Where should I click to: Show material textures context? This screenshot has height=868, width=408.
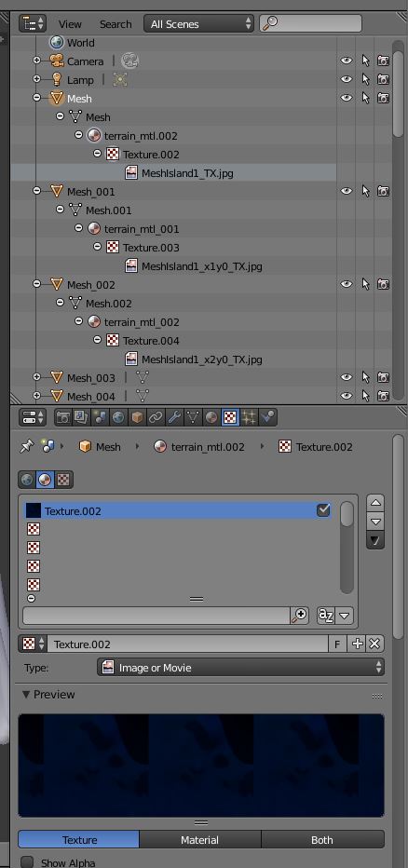(x=45, y=480)
